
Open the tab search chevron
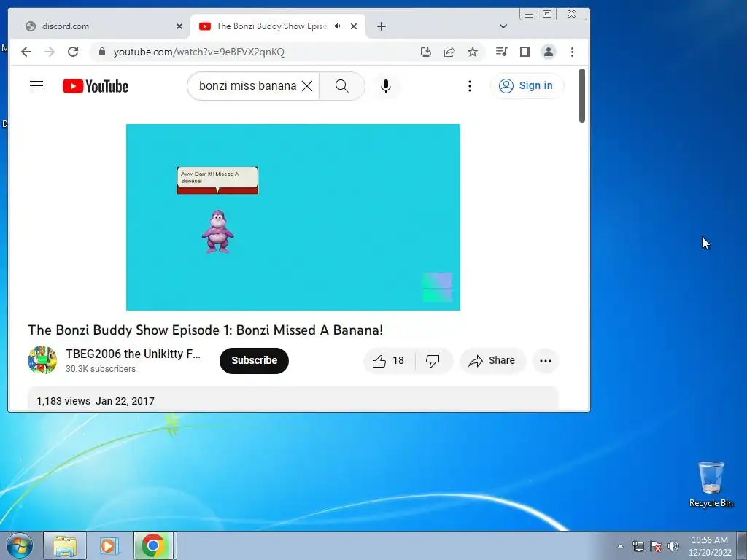503,26
